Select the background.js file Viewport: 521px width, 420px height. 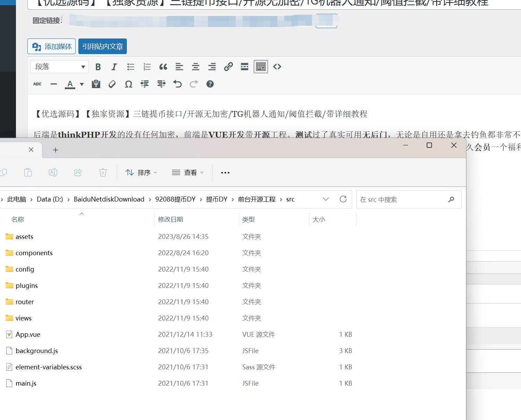point(37,351)
